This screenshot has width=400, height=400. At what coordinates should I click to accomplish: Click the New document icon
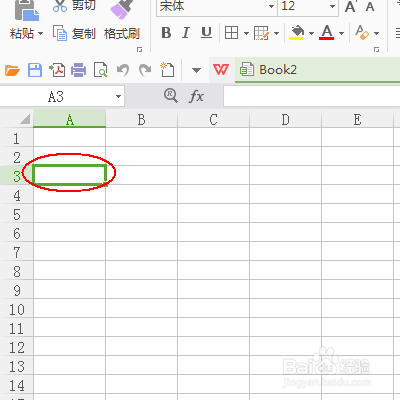pyautogui.click(x=167, y=70)
